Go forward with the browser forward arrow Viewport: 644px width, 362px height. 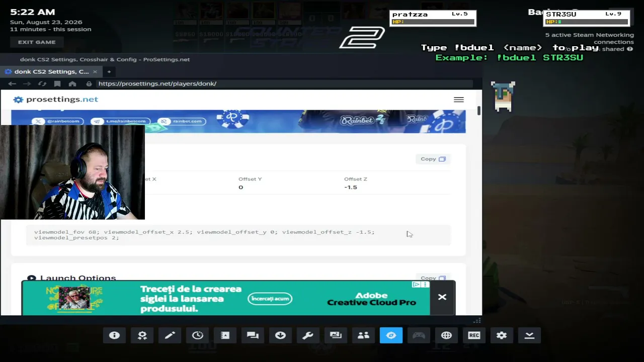[27, 84]
